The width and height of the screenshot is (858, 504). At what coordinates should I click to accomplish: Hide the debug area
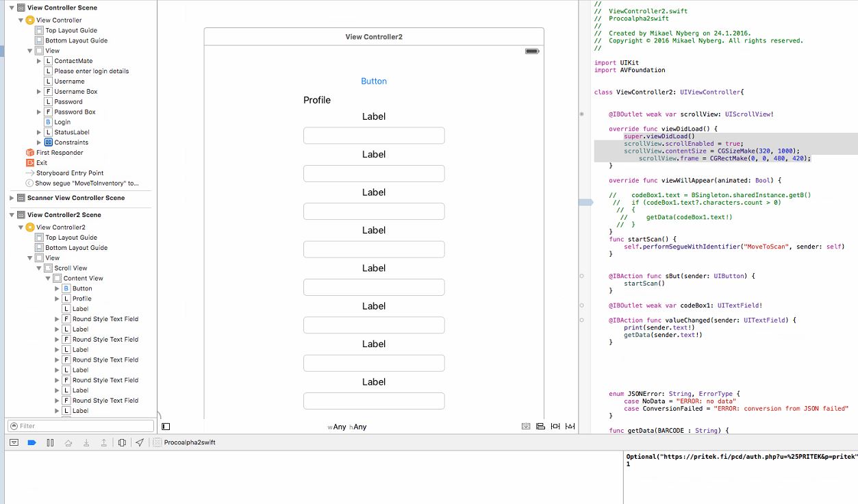point(14,443)
